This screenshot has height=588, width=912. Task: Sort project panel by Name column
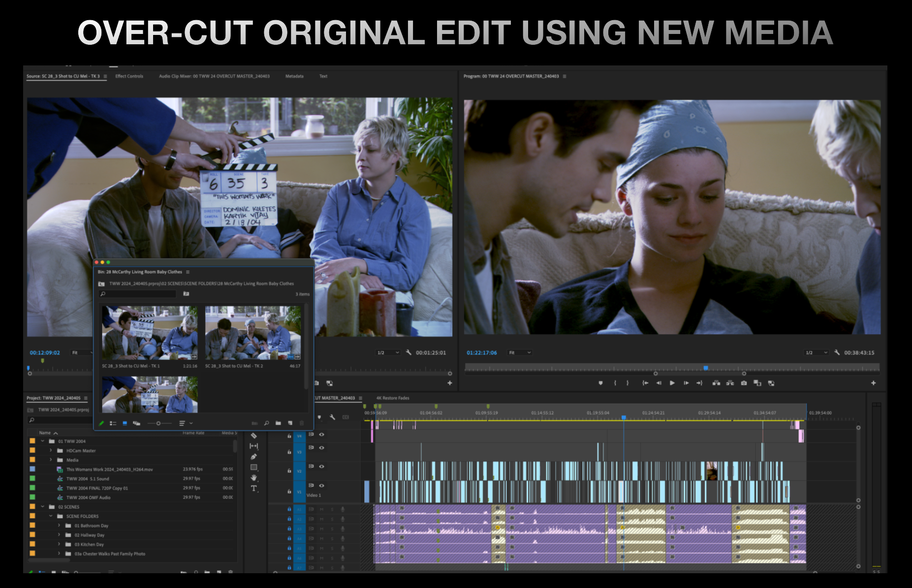[x=48, y=433]
